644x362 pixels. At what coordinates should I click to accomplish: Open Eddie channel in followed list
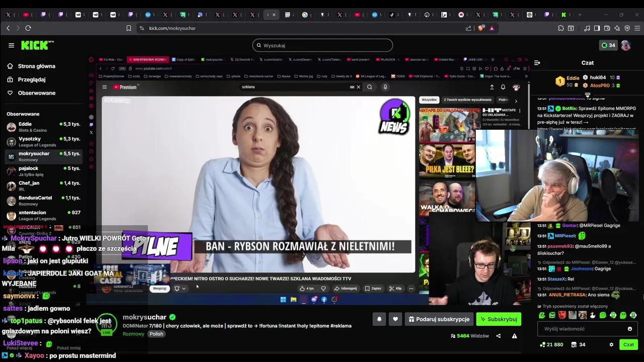point(43,127)
